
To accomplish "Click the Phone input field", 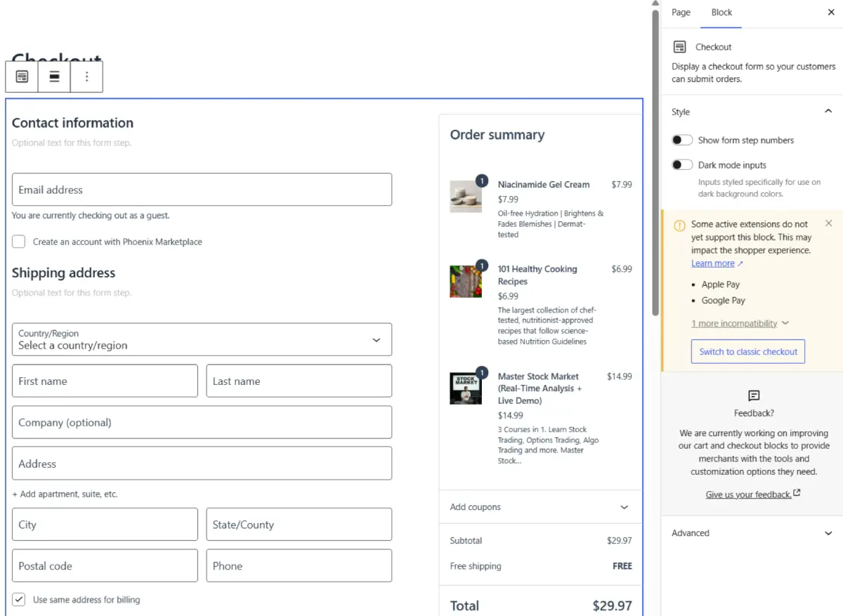I will (299, 565).
